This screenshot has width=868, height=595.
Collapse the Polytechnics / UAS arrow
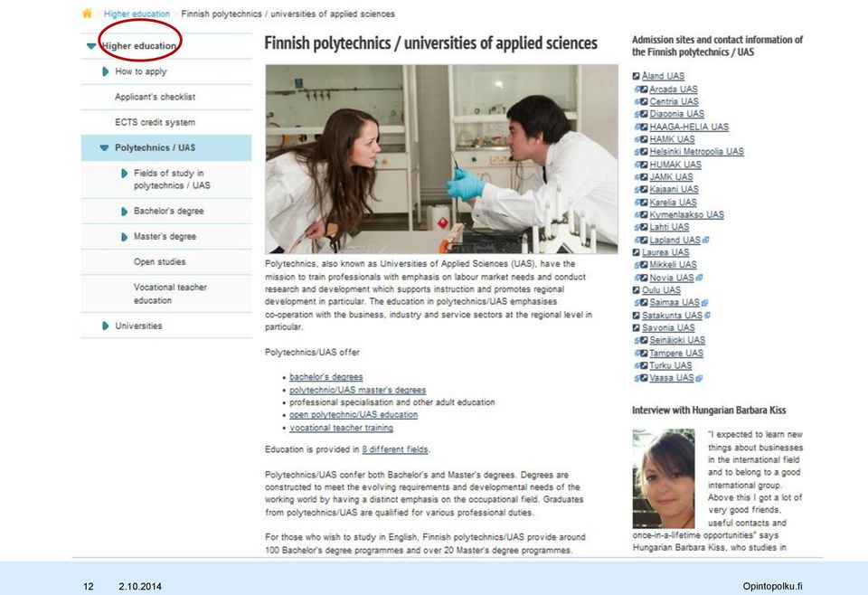pyautogui.click(x=104, y=147)
